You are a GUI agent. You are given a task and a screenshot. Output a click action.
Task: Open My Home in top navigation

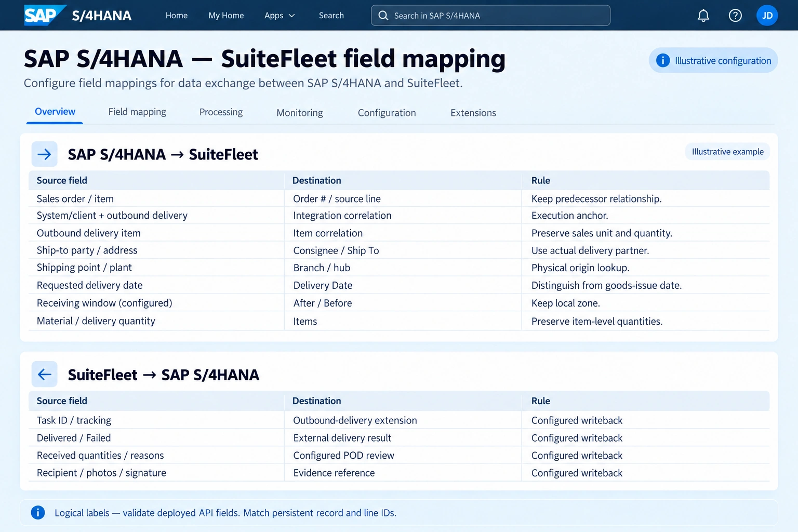(x=226, y=16)
